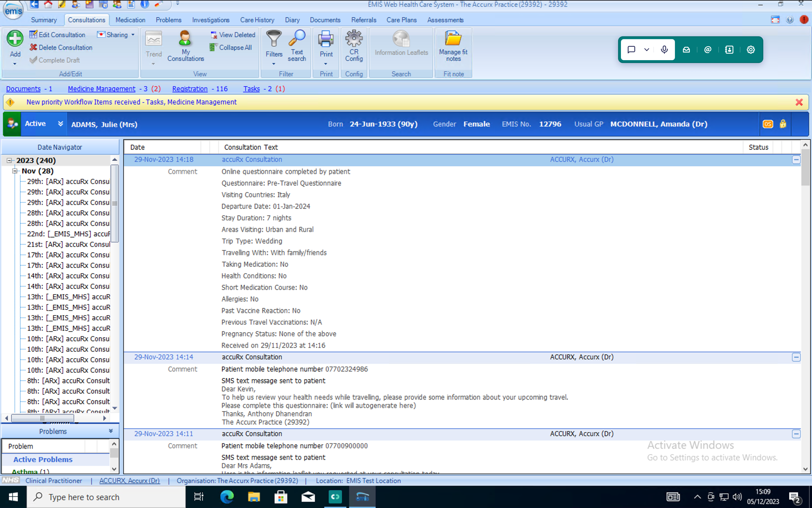The width and height of the screenshot is (812, 508).
Task: Click the patient precis person icon
Action: 12,124
